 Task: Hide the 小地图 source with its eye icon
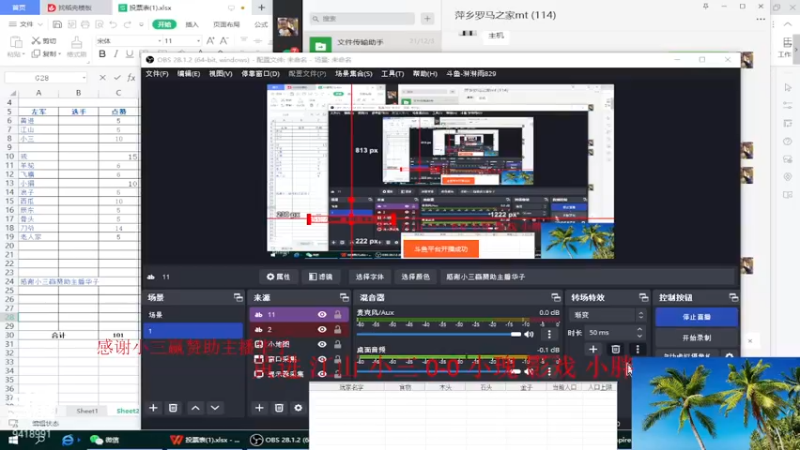coord(322,344)
